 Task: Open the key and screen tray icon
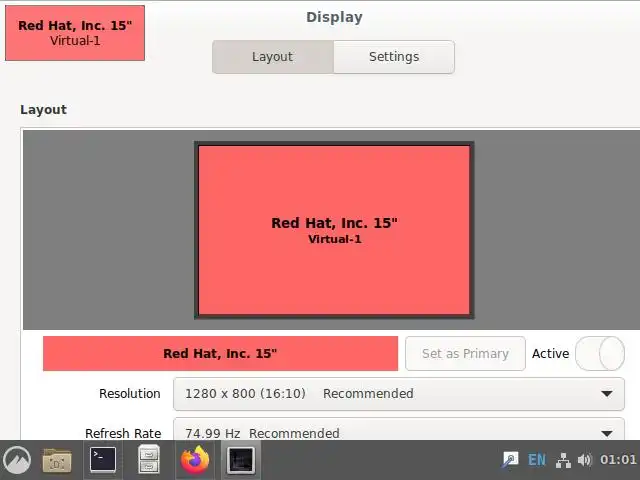(510, 460)
